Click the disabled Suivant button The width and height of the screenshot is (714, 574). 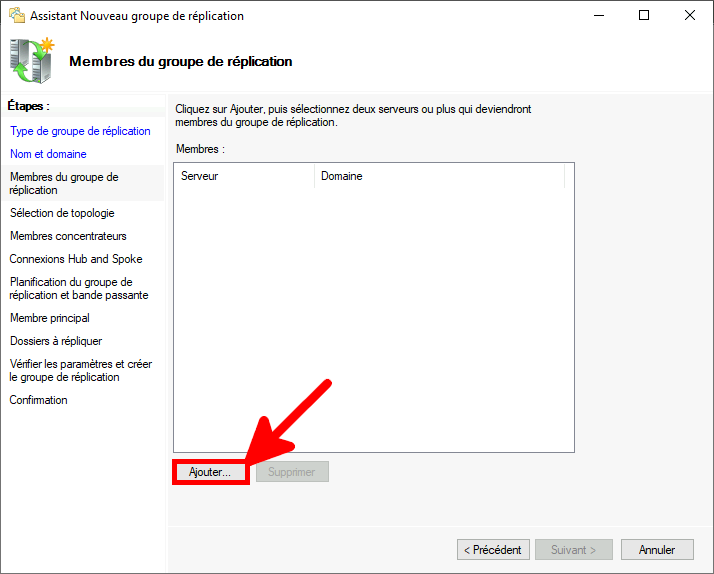(573, 550)
